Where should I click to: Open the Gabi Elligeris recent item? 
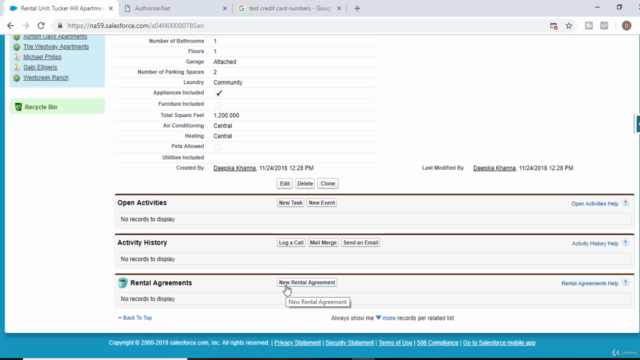[x=40, y=67]
